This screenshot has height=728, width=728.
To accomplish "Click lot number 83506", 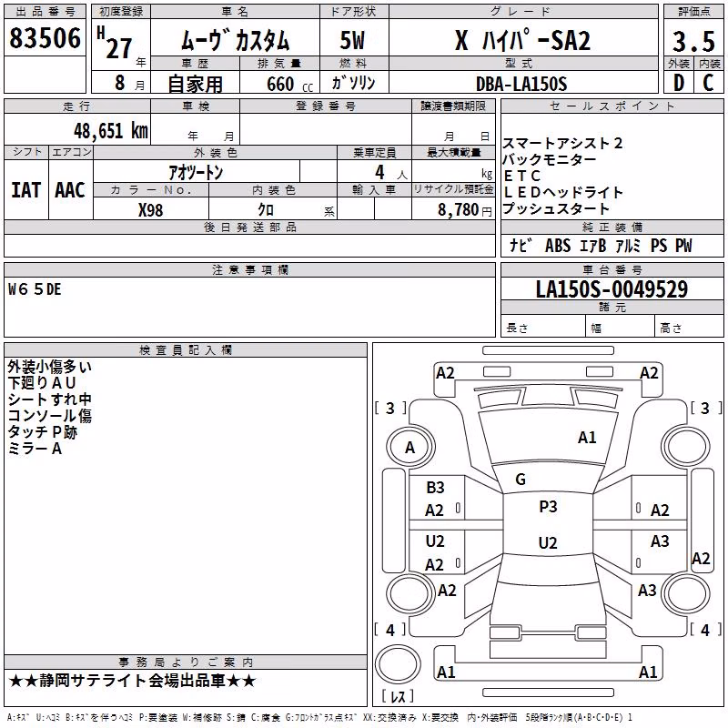I will tap(45, 37).
